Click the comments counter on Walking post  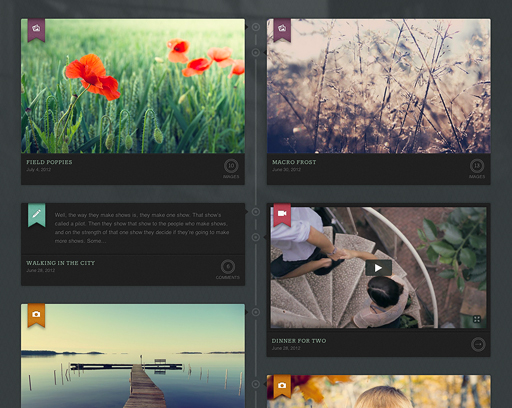228,267
